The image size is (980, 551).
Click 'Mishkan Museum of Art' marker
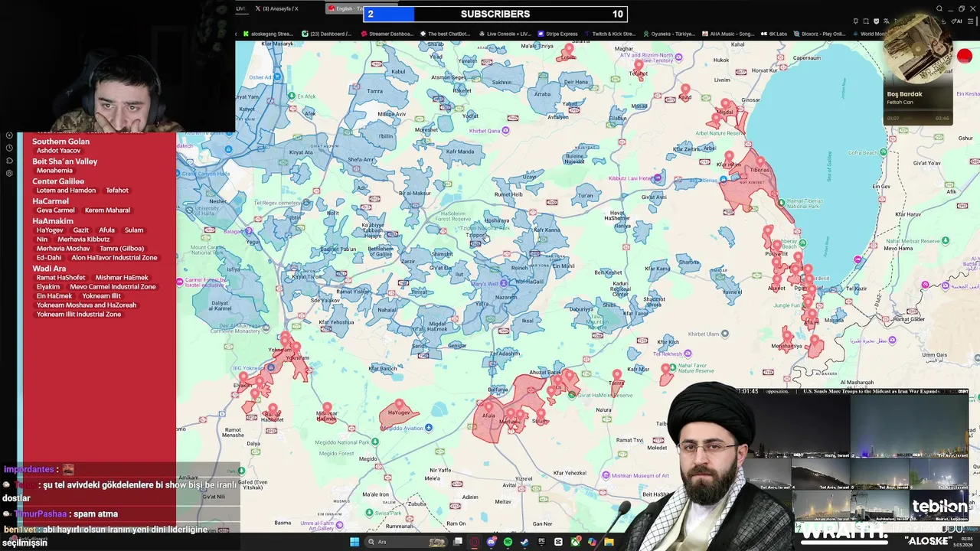coord(606,475)
